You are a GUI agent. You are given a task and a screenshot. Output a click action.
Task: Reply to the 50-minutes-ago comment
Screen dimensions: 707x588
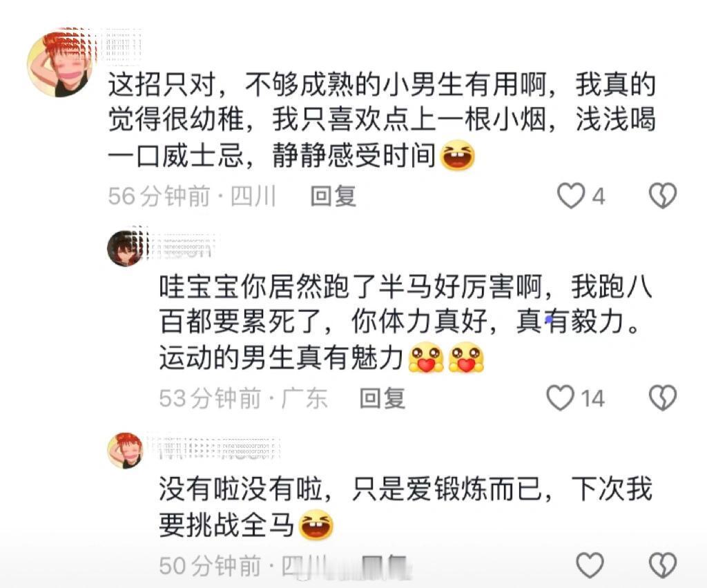pyautogui.click(x=384, y=566)
